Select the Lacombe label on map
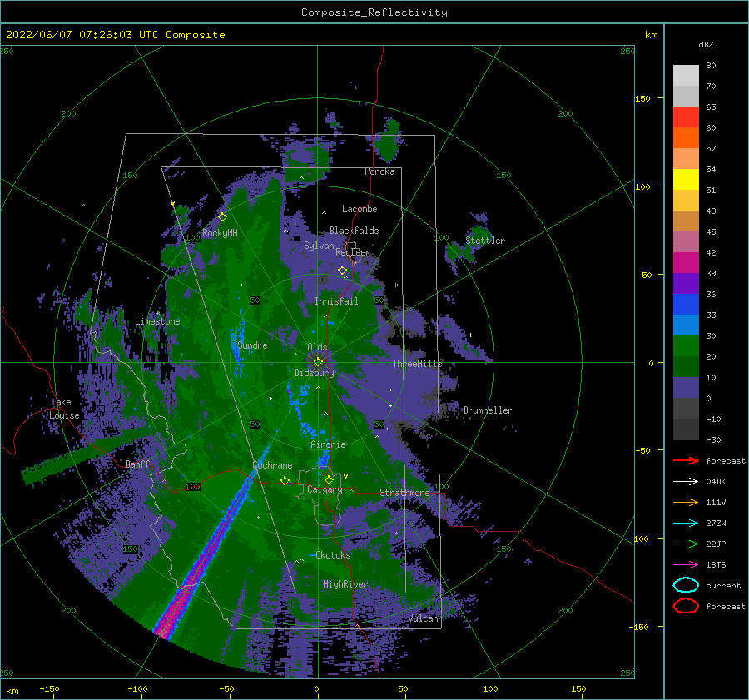Viewport: 749px width, 700px height. pos(360,209)
